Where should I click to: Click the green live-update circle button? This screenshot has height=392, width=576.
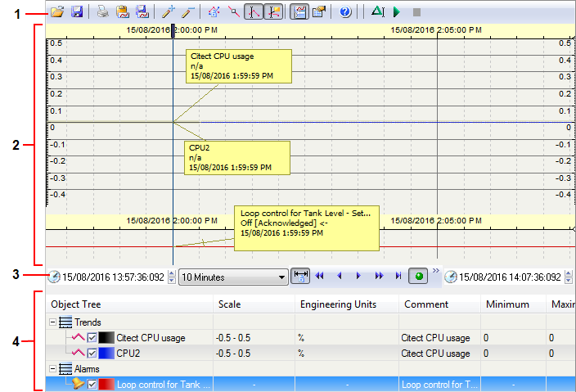(x=421, y=277)
